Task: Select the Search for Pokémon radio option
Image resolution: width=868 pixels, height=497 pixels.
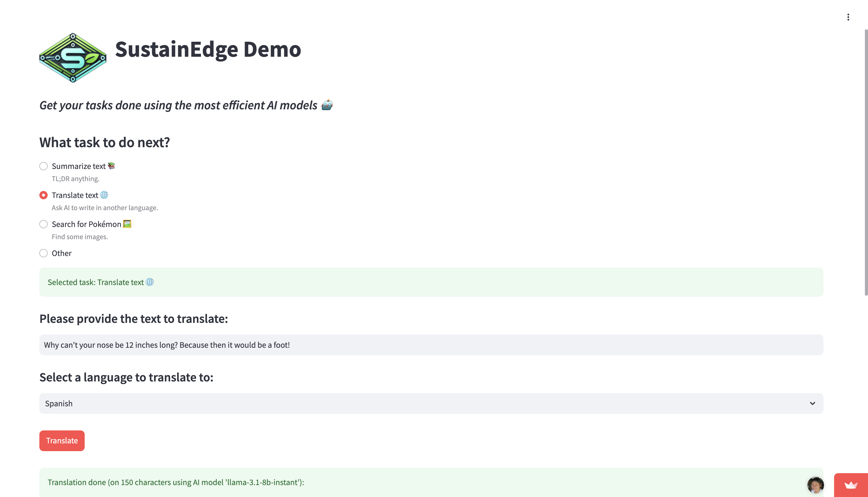Action: 43,224
